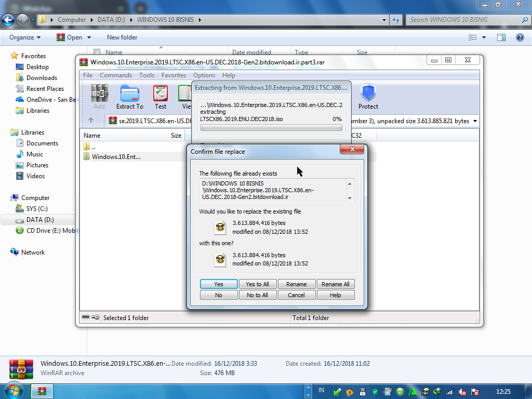The width and height of the screenshot is (532, 399).
Task: Toggle Explorer preview pane icon
Action: coord(501,37)
